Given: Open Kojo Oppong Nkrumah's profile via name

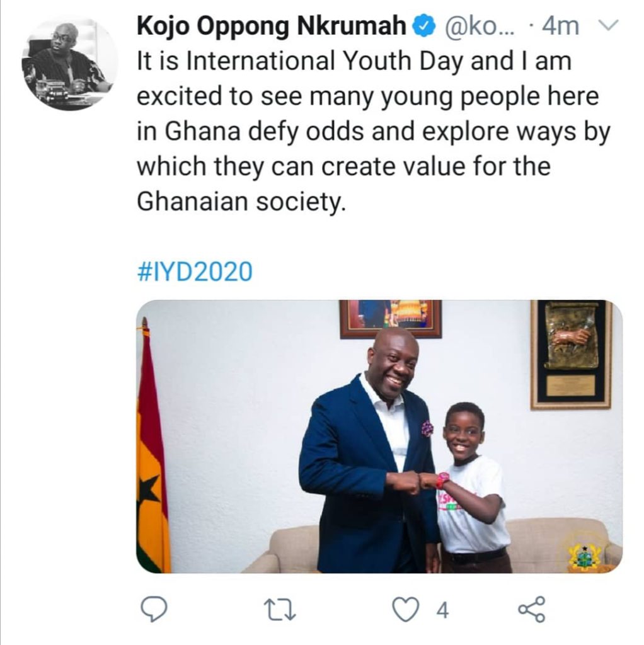Looking at the screenshot, I should (x=272, y=28).
